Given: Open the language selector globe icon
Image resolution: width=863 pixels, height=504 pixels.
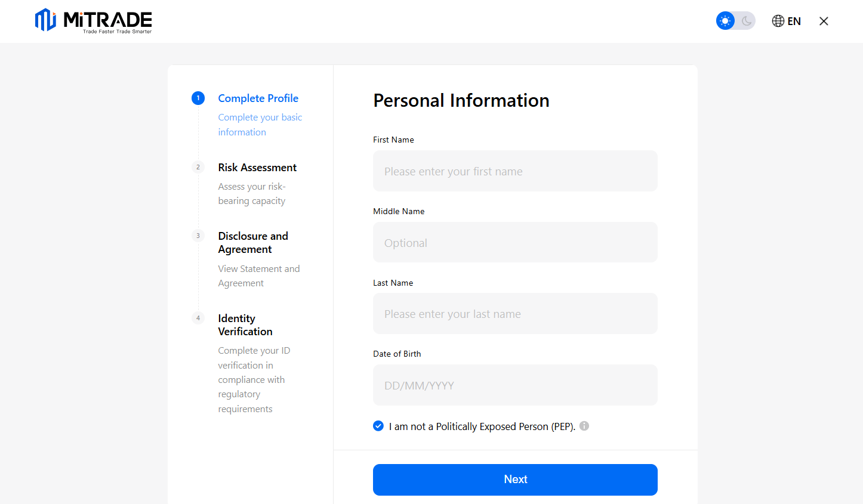Looking at the screenshot, I should [777, 21].
